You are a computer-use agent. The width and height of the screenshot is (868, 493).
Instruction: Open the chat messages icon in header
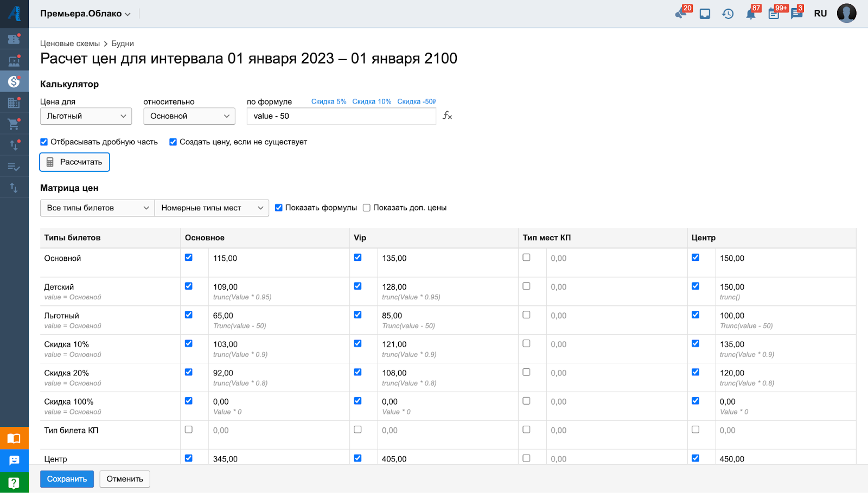pyautogui.click(x=796, y=14)
